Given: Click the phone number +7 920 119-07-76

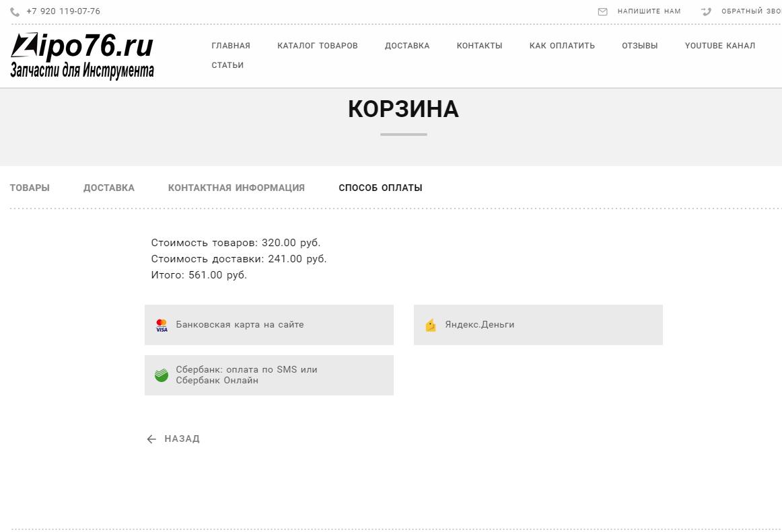Looking at the screenshot, I should (x=63, y=11).
